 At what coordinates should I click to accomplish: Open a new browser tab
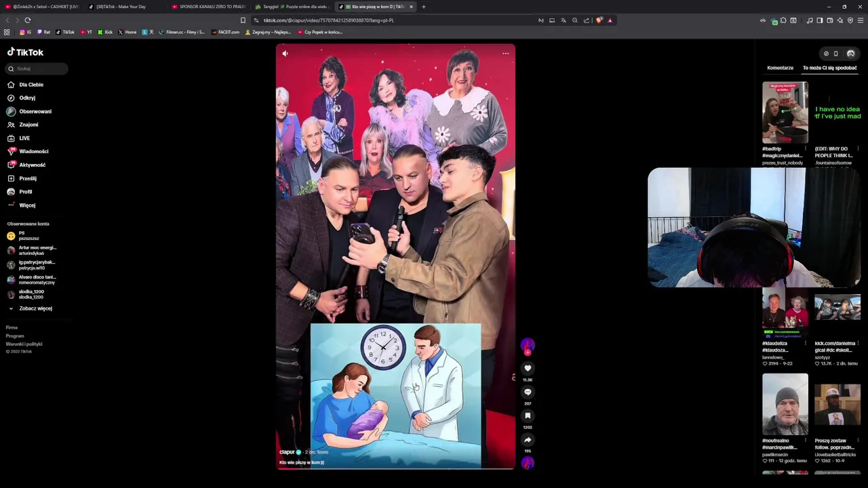pyautogui.click(x=424, y=7)
